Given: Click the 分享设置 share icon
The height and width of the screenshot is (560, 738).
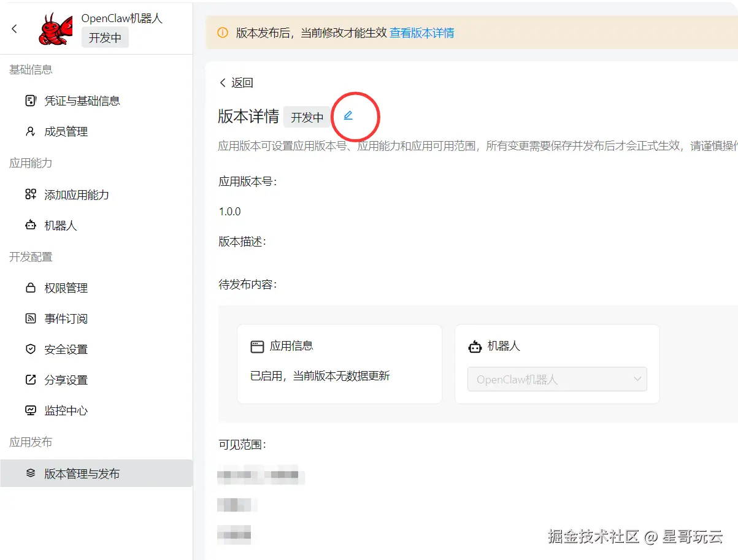Looking at the screenshot, I should coord(31,380).
